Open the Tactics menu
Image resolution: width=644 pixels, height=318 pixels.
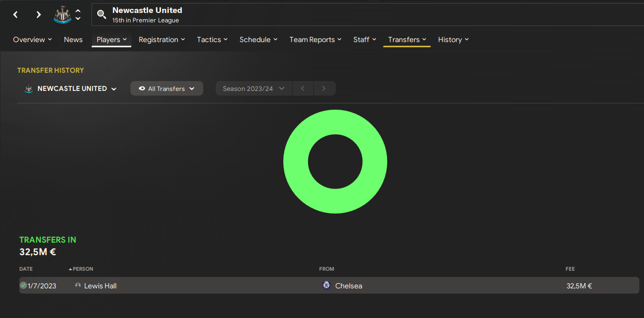click(212, 39)
